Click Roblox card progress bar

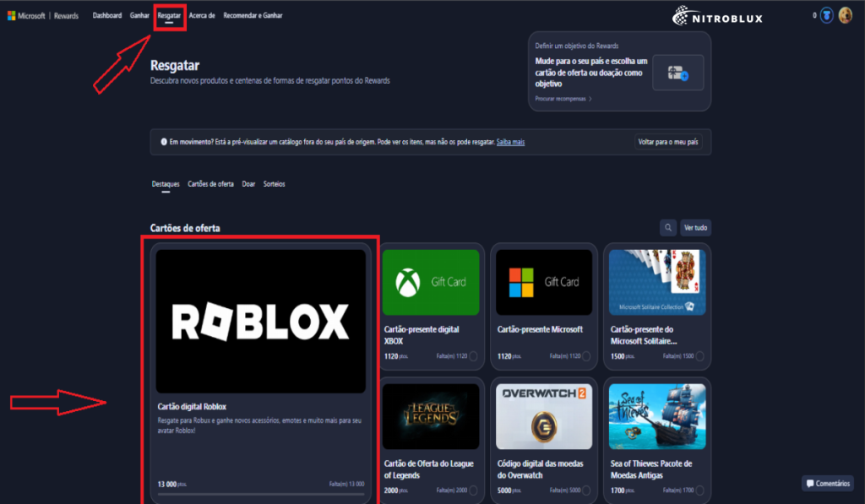coord(261,494)
